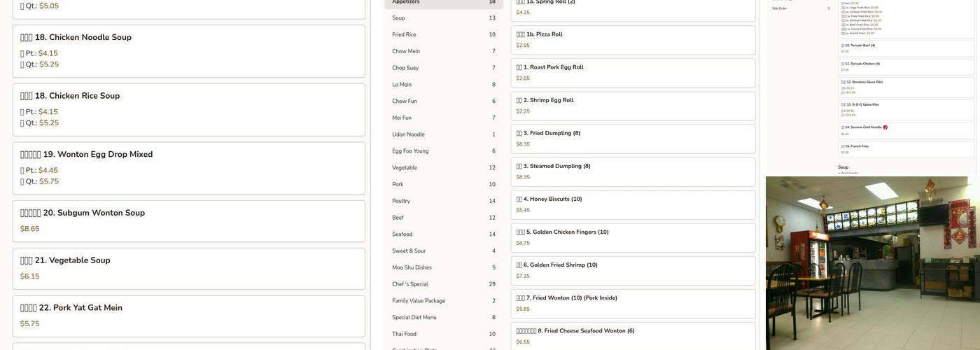The height and width of the screenshot is (350, 980).
Task: Open the Seafood category
Action: pyautogui.click(x=402, y=234)
